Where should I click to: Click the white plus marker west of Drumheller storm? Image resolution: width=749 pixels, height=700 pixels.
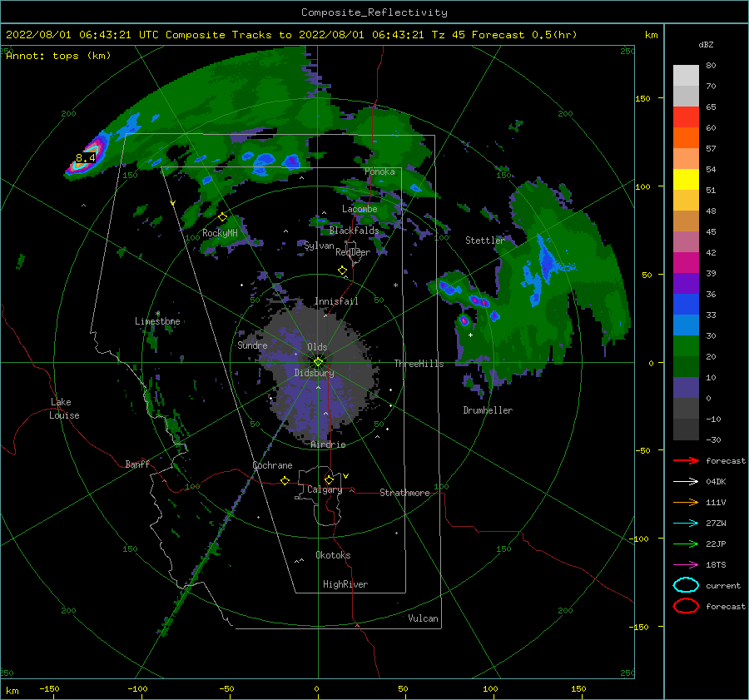coord(470,335)
